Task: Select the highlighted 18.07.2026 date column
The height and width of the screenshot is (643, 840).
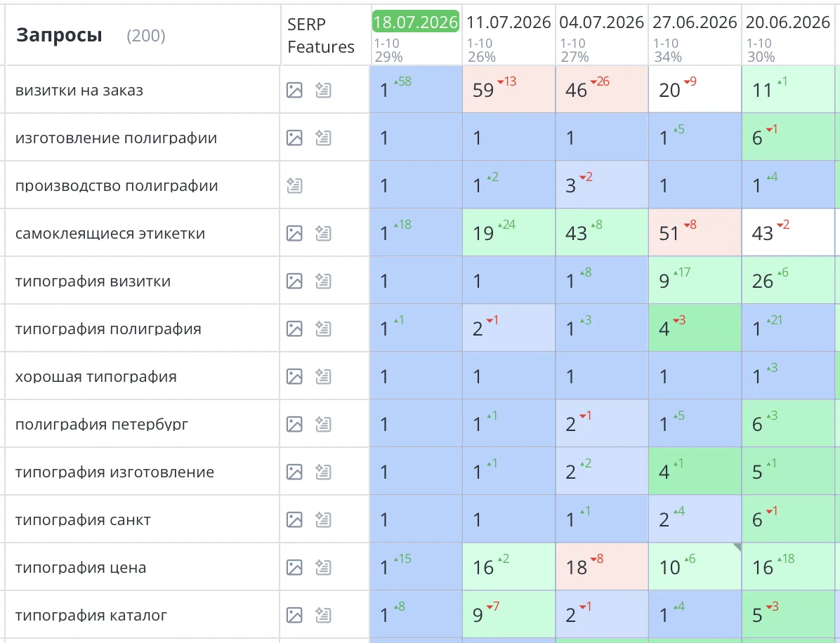Action: (x=416, y=22)
